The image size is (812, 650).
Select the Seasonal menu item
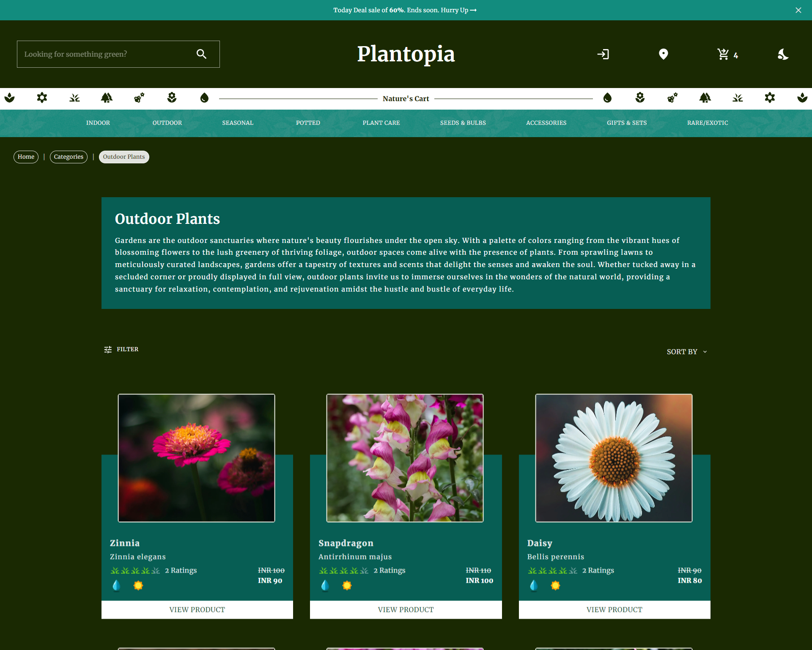click(x=238, y=123)
